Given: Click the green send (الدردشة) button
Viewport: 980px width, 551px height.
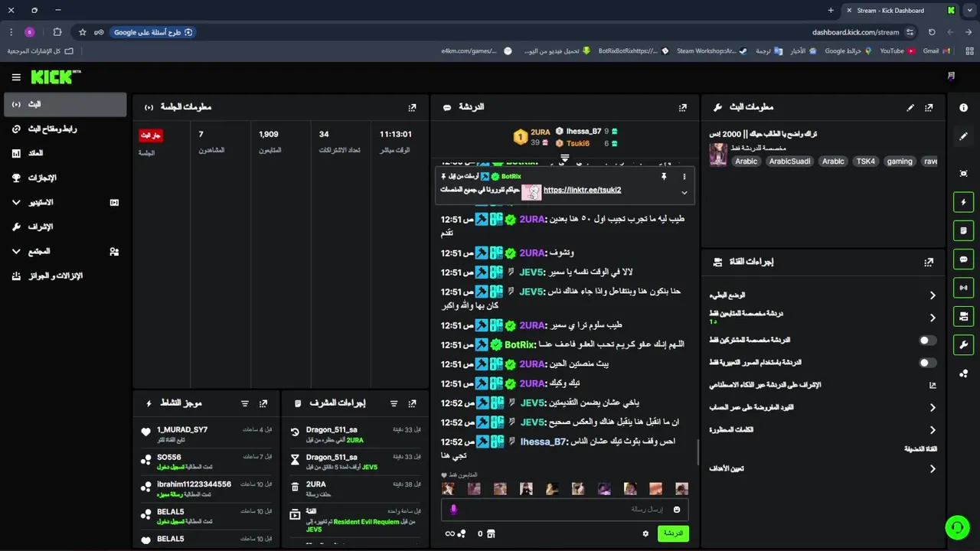Looking at the screenshot, I should click(x=673, y=533).
